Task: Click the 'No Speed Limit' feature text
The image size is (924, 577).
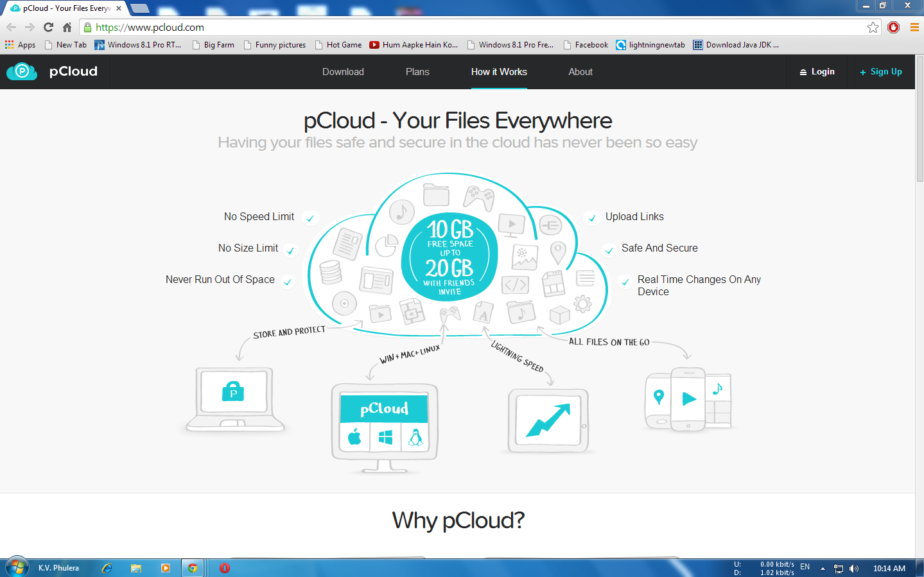Action: (259, 217)
